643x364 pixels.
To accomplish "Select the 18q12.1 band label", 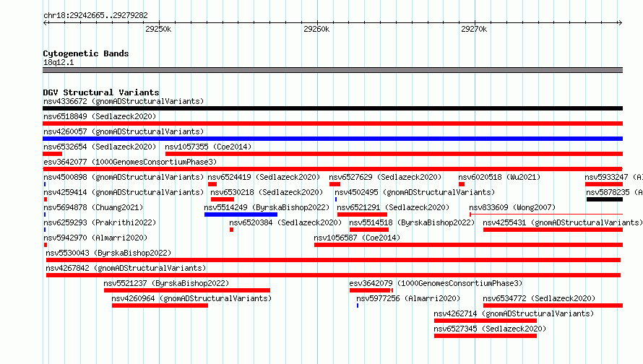I will click(59, 62).
